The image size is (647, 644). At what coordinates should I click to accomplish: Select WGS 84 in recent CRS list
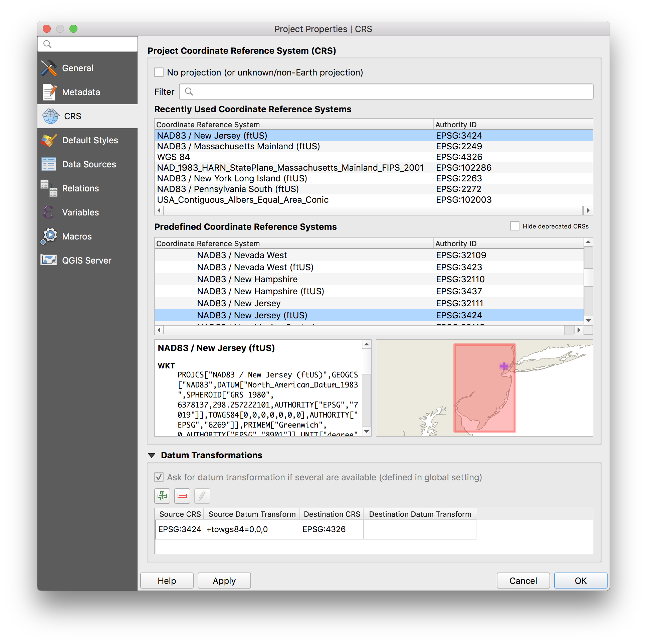click(x=174, y=157)
